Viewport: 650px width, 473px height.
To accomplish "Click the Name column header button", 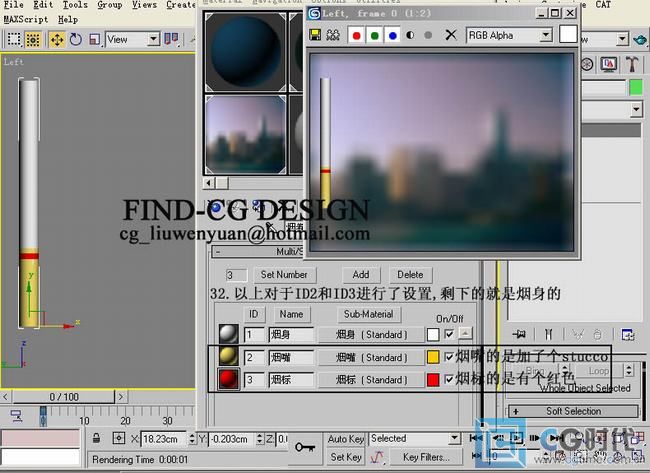I will tap(291, 314).
